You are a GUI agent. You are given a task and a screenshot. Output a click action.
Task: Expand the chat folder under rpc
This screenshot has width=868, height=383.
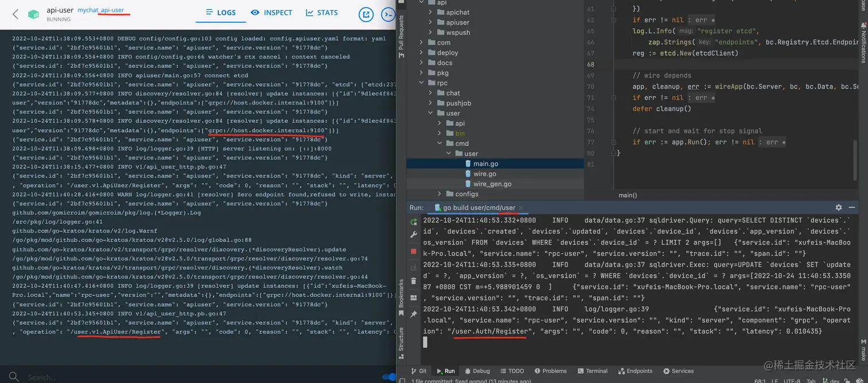click(x=431, y=93)
